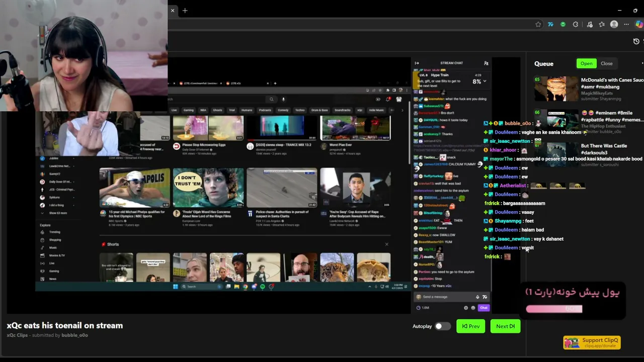Click the green face extension icon
The width and height of the screenshot is (644, 362).
pyautogui.click(x=563, y=24)
